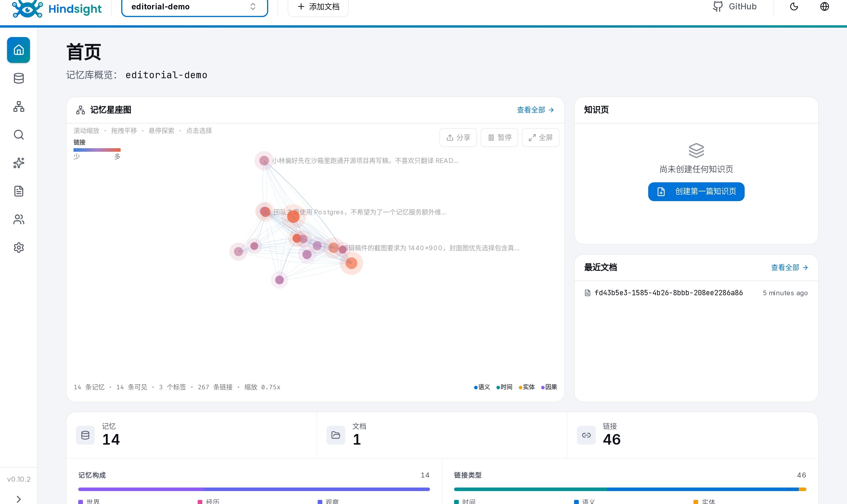Toggle the 时间 link legend
The height and width of the screenshot is (504, 847).
pos(504,387)
